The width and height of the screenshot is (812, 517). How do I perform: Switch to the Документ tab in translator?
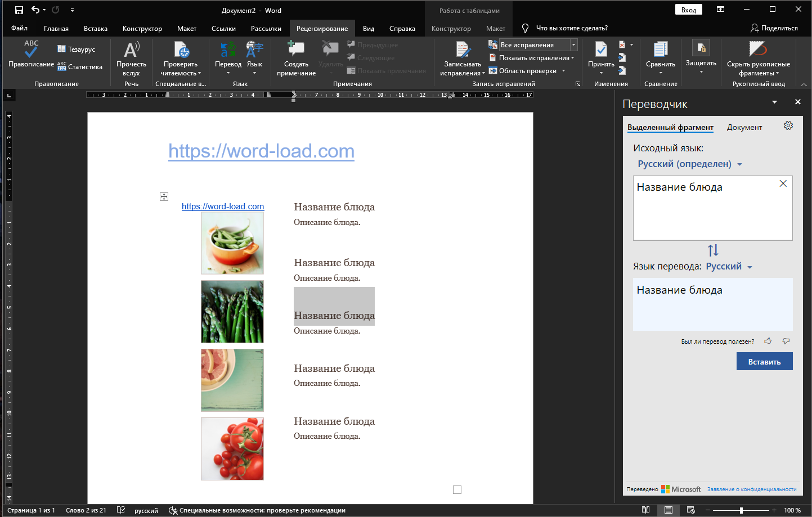[744, 128]
